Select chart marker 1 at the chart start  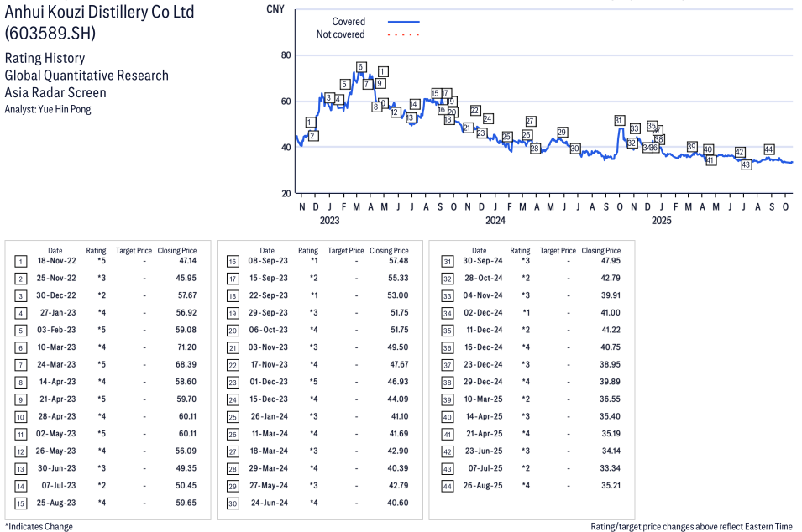311,123
